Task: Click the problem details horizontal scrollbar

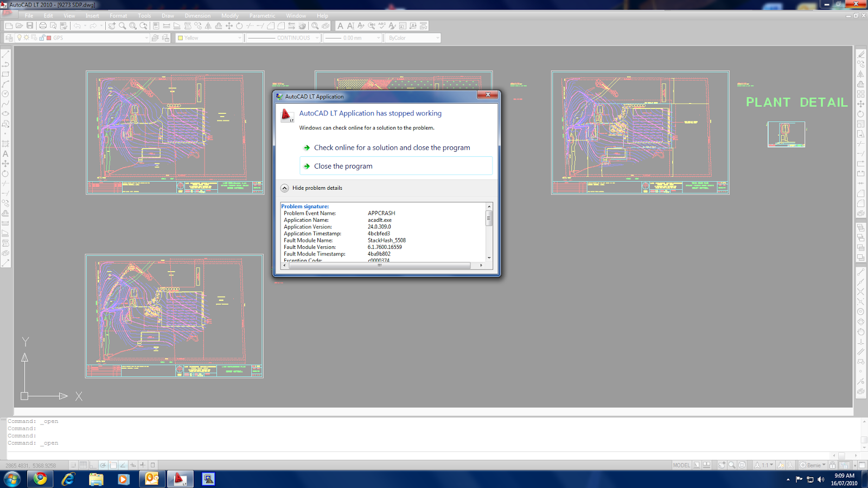Action: [x=380, y=266]
